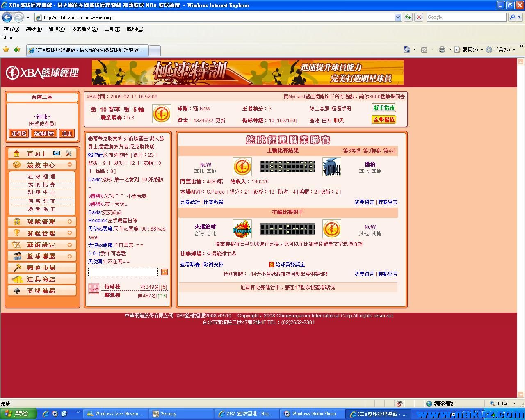Click the Google search magnifier icon

pyautogui.click(x=512, y=17)
